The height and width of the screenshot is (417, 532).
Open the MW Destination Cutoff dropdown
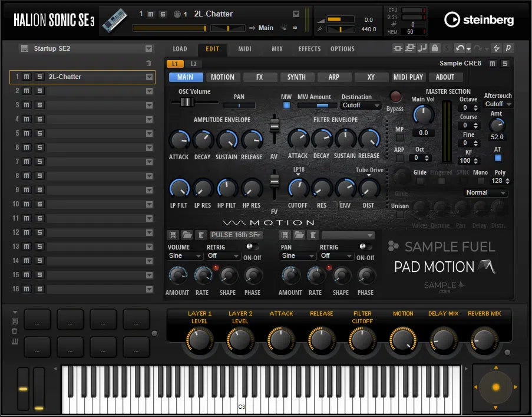361,106
